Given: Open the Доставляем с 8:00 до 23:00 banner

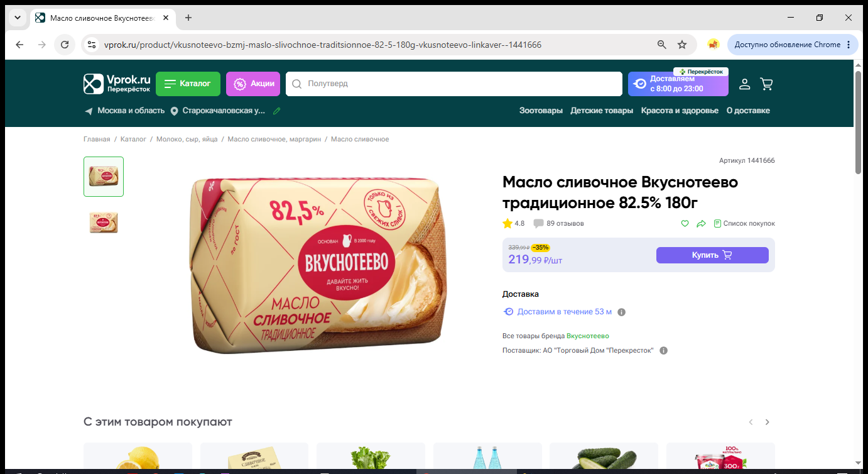Looking at the screenshot, I should 678,84.
